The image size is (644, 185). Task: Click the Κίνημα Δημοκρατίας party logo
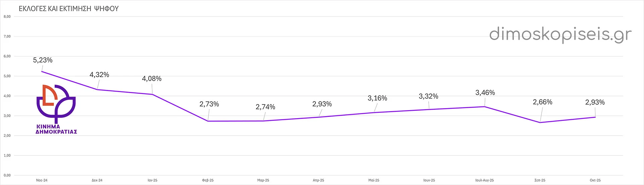56,109
